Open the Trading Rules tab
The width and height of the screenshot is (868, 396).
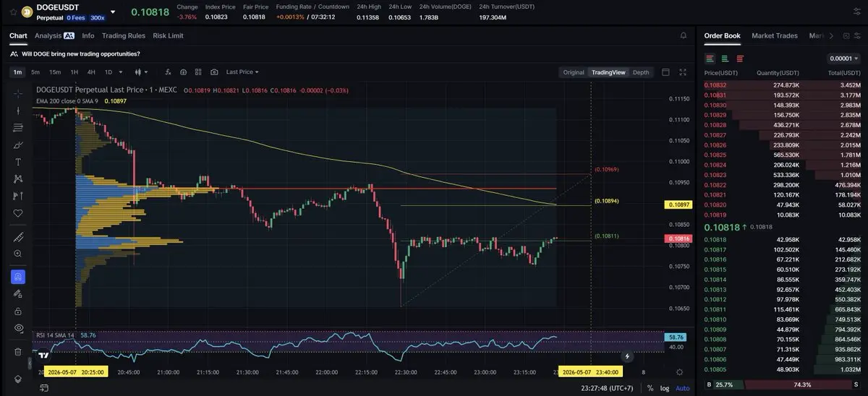(124, 35)
